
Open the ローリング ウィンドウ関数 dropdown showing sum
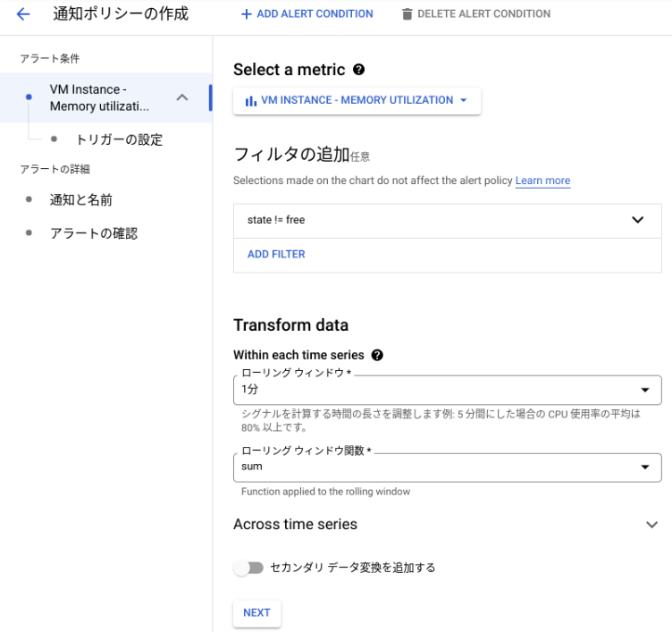pos(447,467)
